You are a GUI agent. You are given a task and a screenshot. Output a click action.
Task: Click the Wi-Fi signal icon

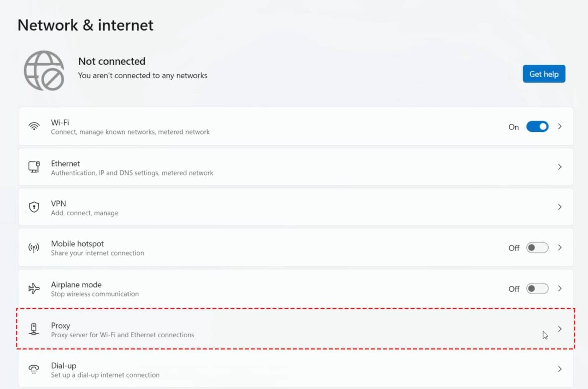(x=34, y=126)
